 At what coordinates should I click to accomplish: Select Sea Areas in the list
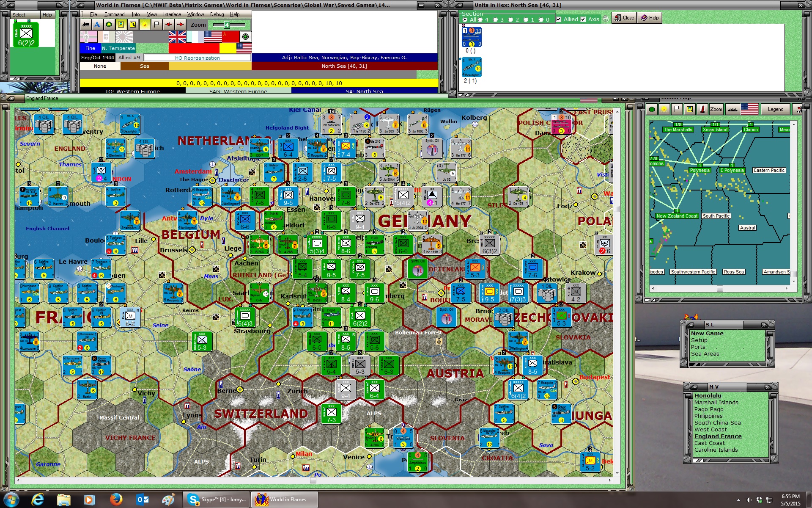705,353
